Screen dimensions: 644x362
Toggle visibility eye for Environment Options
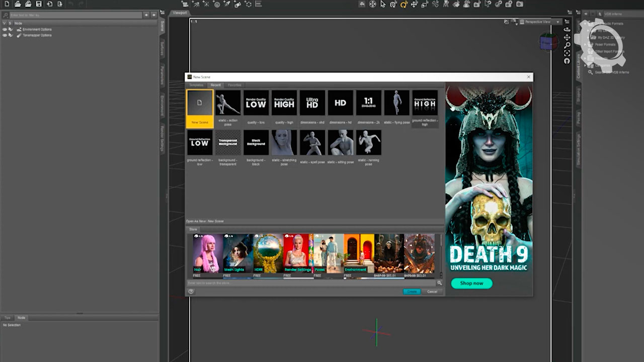(x=5, y=30)
